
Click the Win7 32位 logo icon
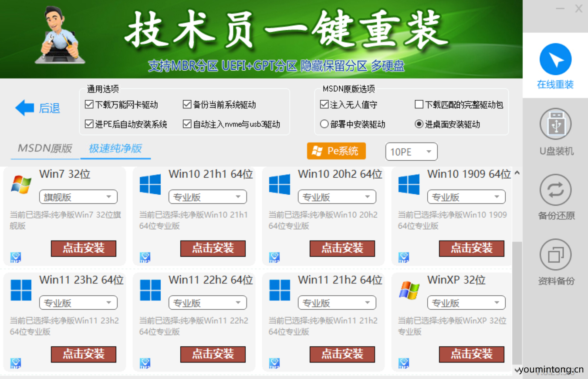pyautogui.click(x=21, y=185)
